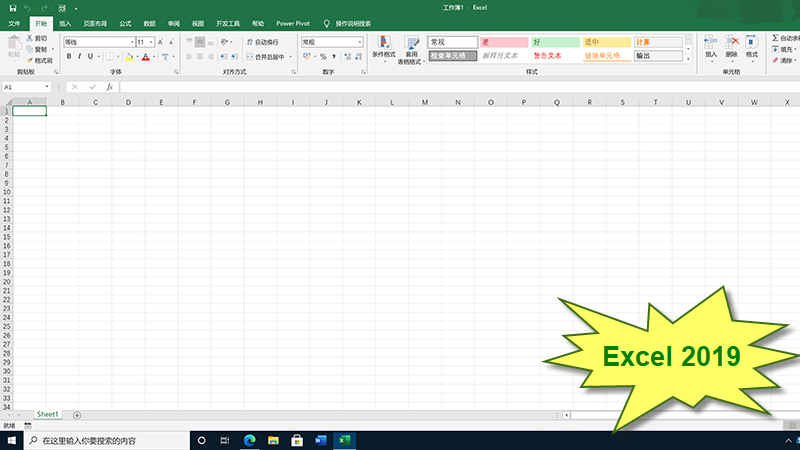Open the font name dropdown (等线)
Screen dimensions: 800x450
pos(132,42)
